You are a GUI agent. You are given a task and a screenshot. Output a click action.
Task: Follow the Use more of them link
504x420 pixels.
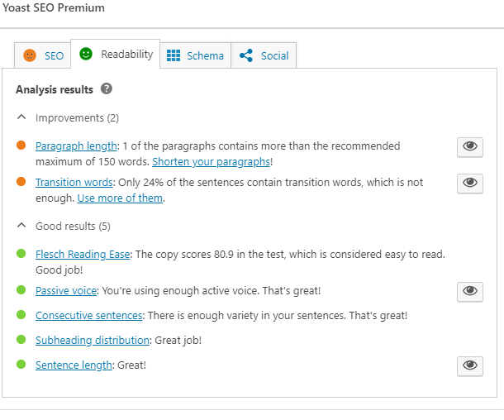tap(120, 198)
